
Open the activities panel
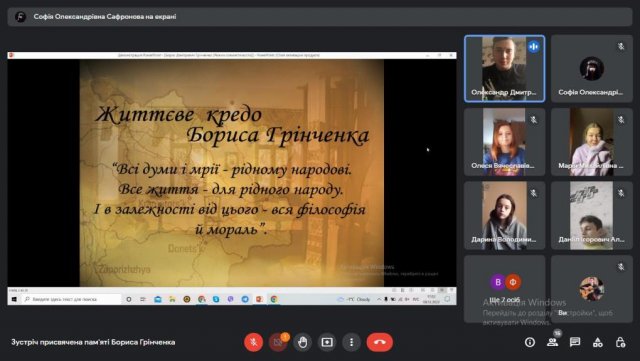598,342
